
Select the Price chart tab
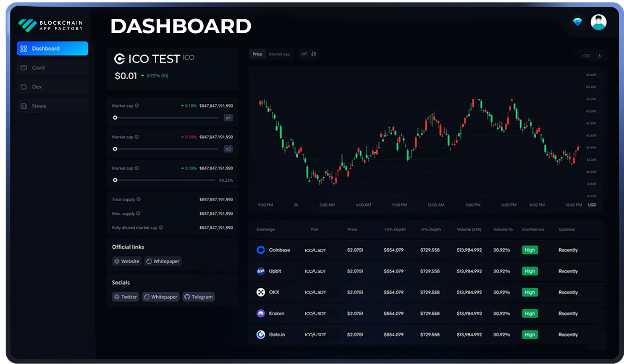(x=257, y=54)
